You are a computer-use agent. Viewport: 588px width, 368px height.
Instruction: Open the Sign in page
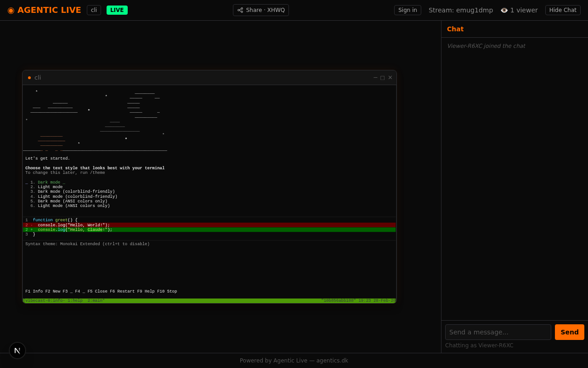[x=407, y=10]
